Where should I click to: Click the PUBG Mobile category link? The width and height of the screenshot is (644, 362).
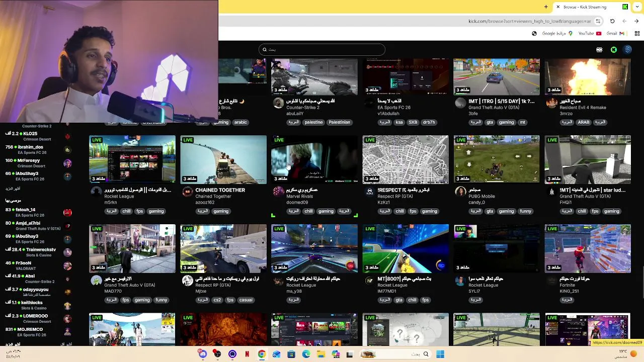pos(481,197)
